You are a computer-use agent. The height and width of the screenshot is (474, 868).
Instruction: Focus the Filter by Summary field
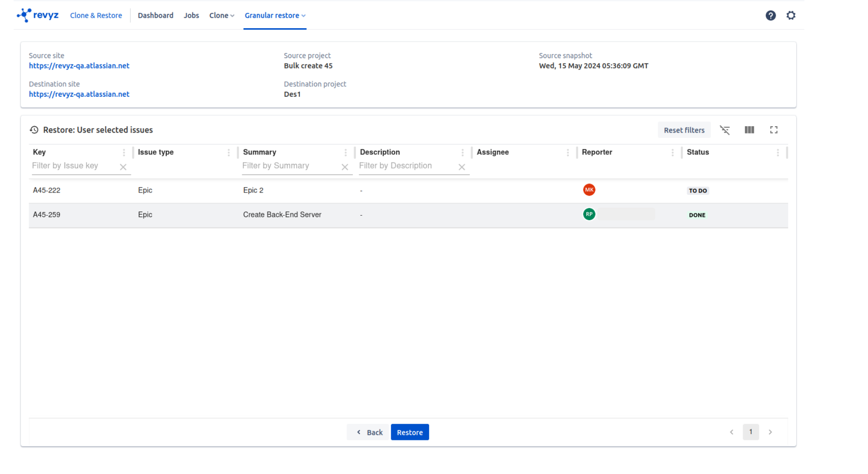tap(290, 166)
